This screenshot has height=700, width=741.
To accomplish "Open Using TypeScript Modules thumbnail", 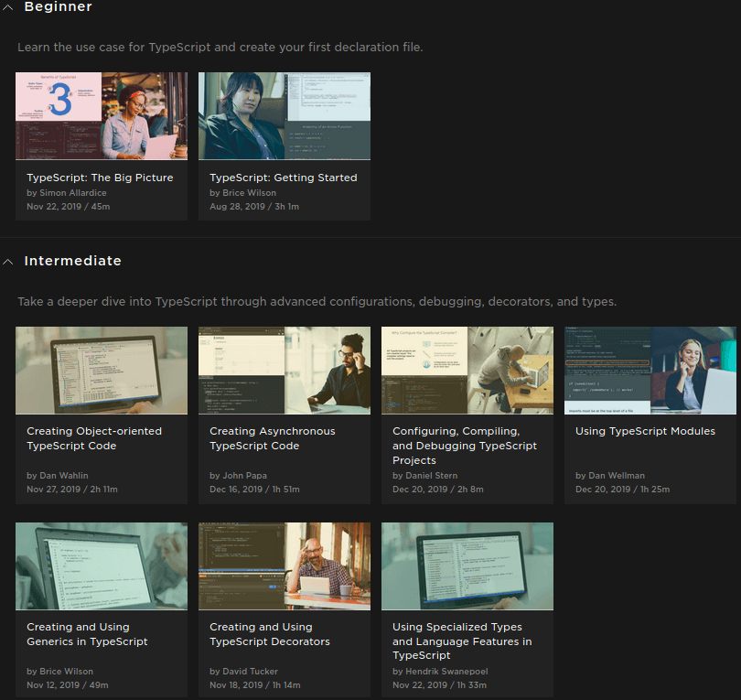I will (x=650, y=370).
